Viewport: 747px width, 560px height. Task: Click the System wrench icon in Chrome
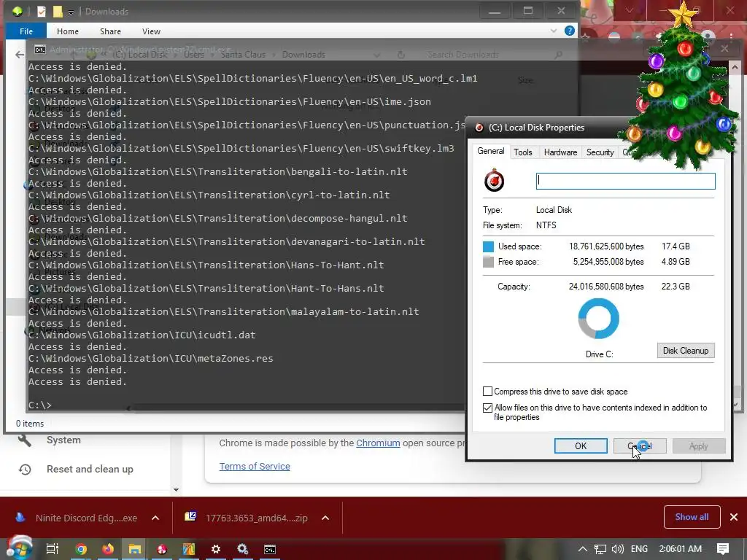25,440
